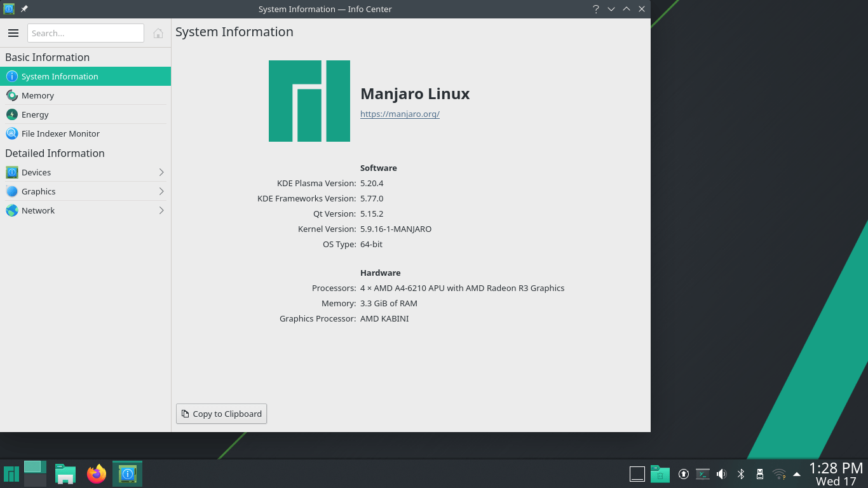Open the hamburger menu in Info Center
This screenshot has width=868, height=488.
[13, 33]
